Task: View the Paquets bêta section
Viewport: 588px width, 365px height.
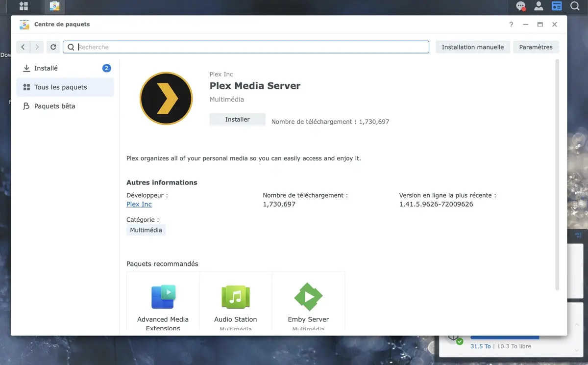Action: [54, 106]
